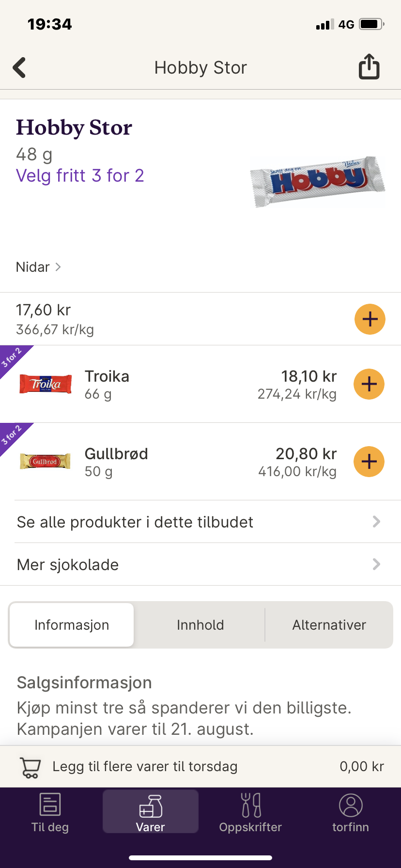
Task: Add Troika to cart
Action: coord(369,384)
